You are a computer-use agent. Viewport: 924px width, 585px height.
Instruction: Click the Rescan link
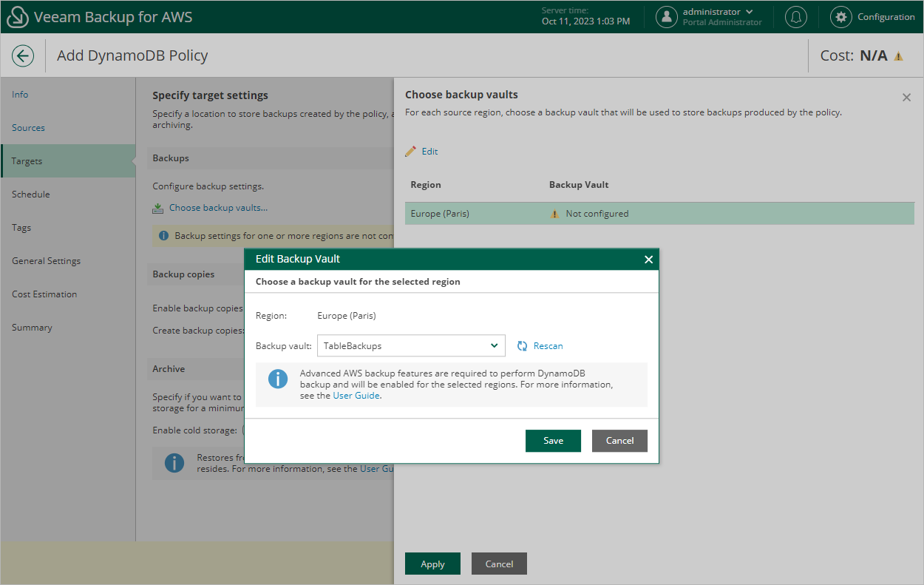(x=548, y=345)
